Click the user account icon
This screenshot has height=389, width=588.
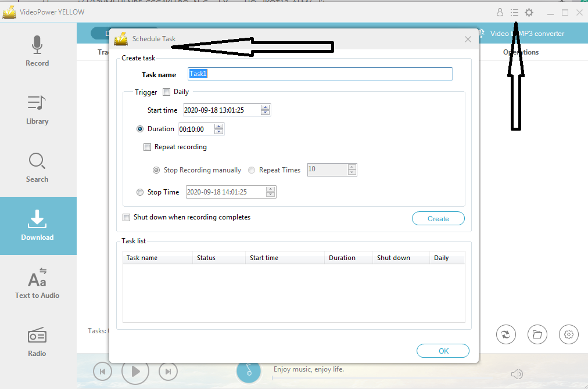500,12
